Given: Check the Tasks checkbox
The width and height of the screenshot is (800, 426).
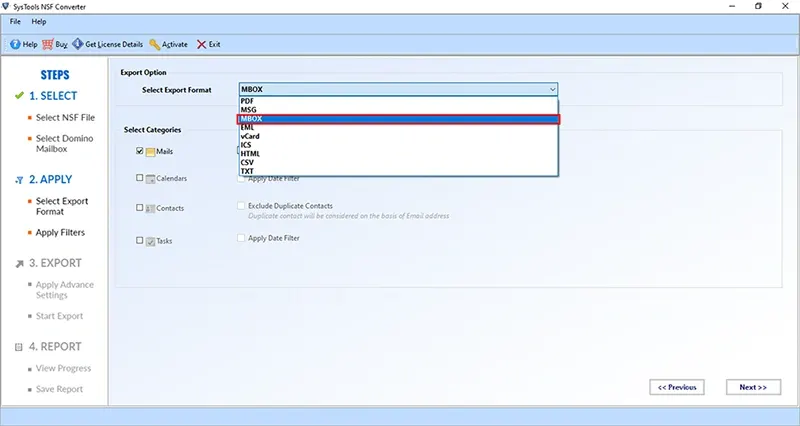Looking at the screenshot, I should point(139,240).
